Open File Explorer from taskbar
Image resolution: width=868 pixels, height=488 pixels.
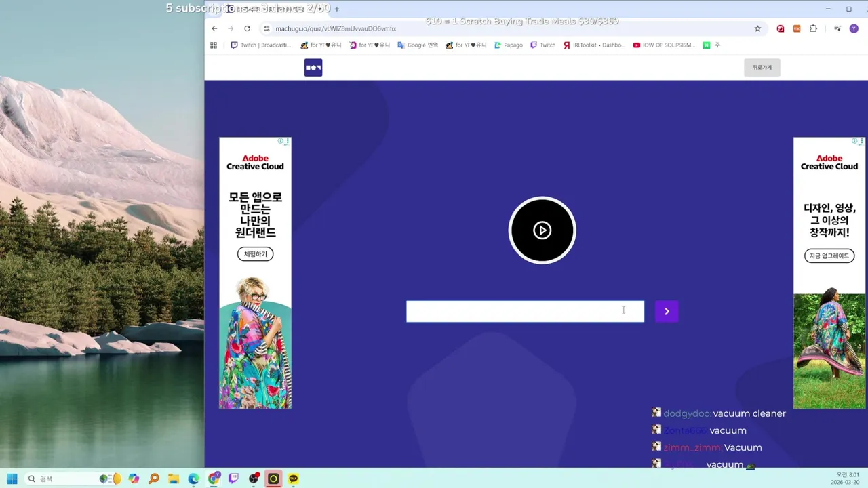(x=174, y=479)
